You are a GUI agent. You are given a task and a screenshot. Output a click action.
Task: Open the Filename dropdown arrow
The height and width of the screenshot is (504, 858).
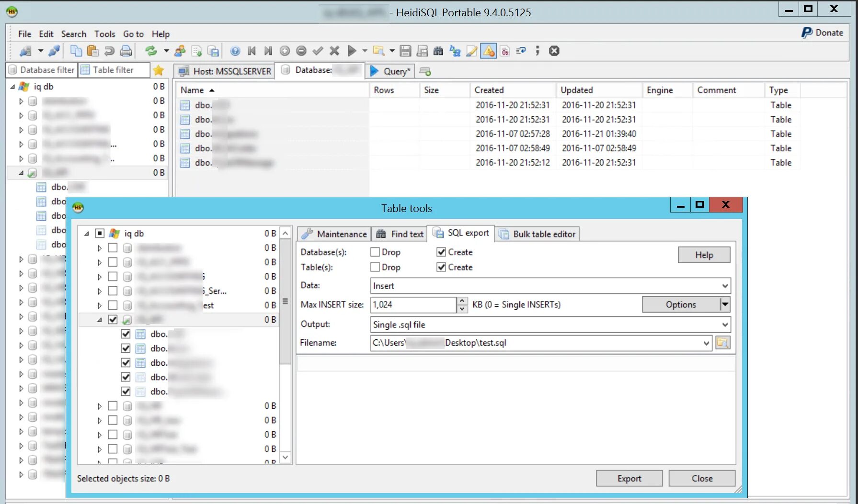(706, 343)
